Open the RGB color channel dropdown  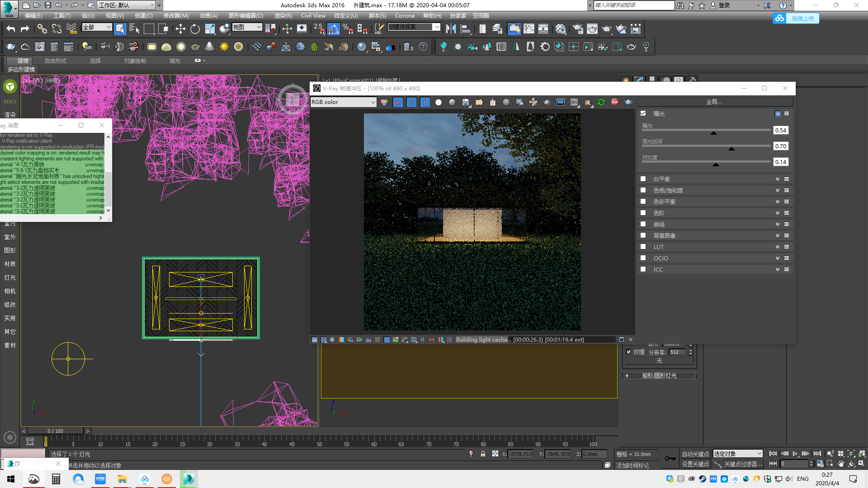(x=343, y=102)
